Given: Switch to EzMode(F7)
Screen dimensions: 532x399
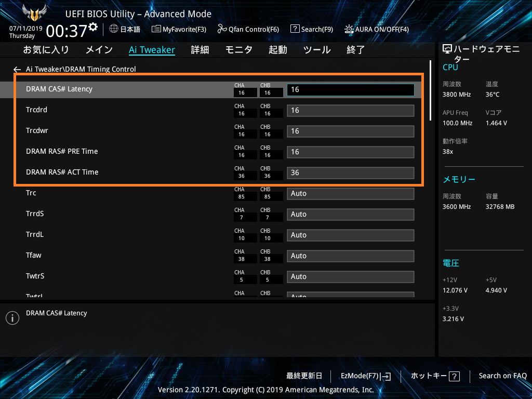Looking at the screenshot, I should (360, 376).
